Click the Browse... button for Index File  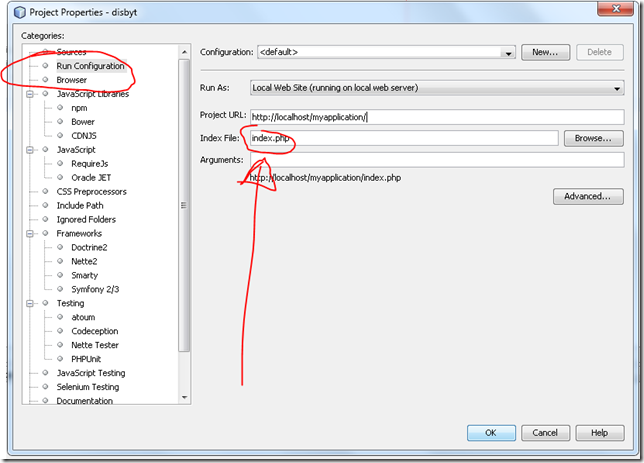click(593, 138)
